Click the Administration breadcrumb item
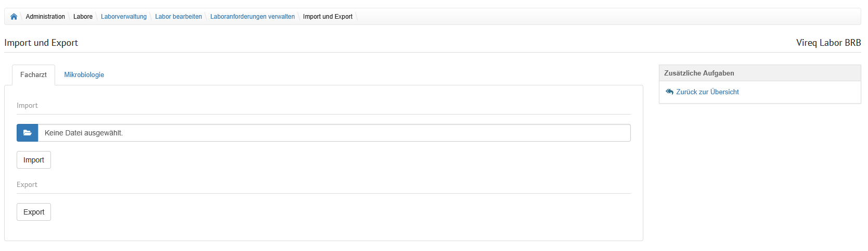Screen dimensions: 868x251 click(x=45, y=17)
